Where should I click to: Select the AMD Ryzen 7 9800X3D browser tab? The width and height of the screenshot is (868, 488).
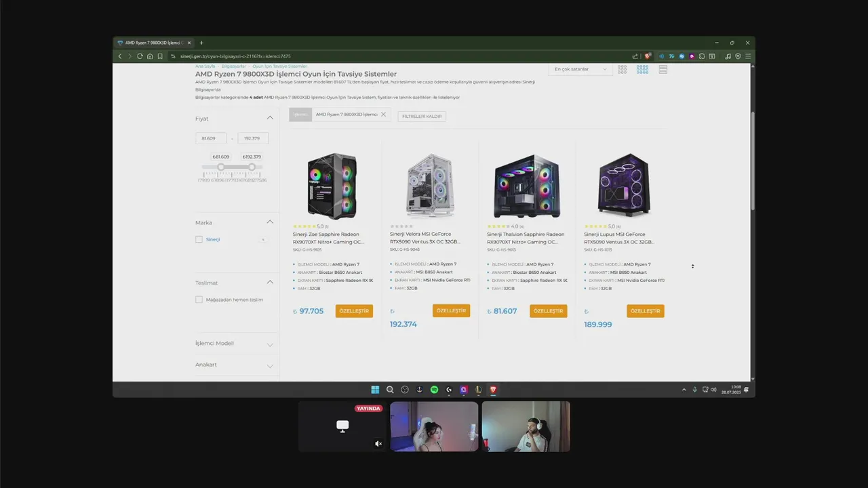coord(153,43)
